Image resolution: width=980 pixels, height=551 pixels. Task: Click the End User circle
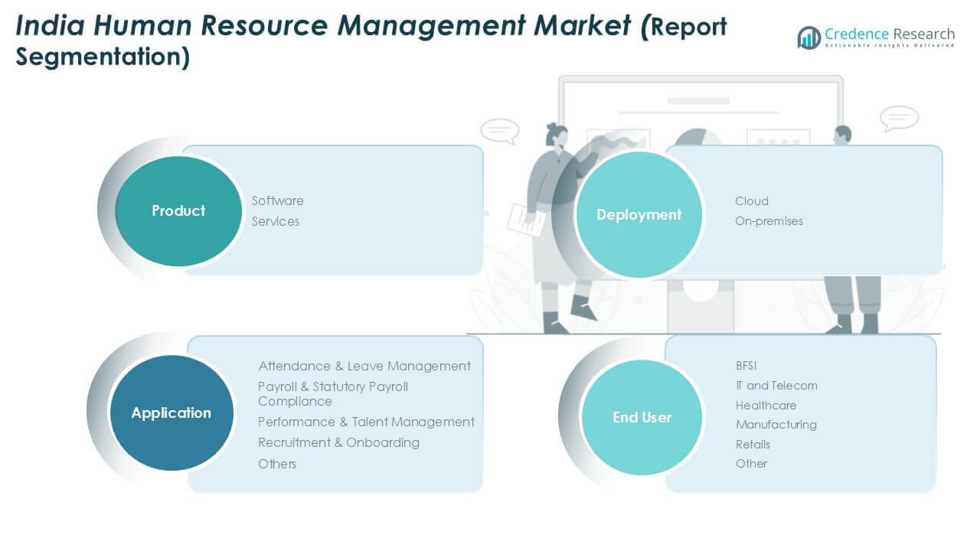click(642, 418)
